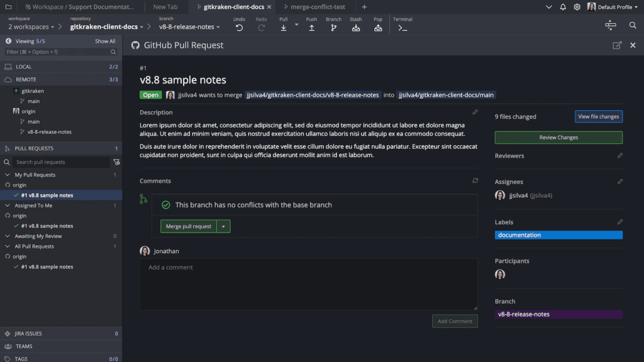Open the branch v8-8-release-notes dropdown

click(189, 26)
